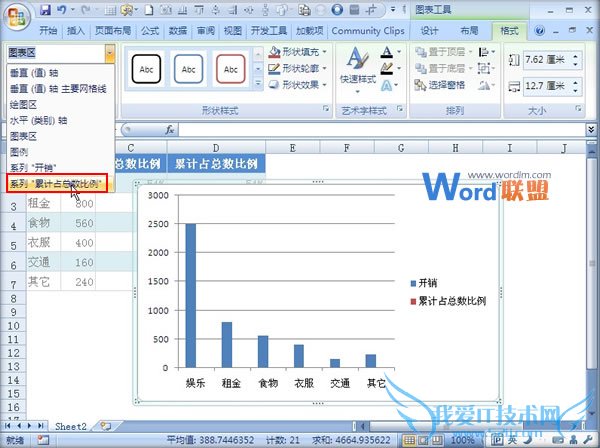The width and height of the screenshot is (600, 448).
Task: Select the black-outlined Abc shape style
Action: (x=146, y=69)
